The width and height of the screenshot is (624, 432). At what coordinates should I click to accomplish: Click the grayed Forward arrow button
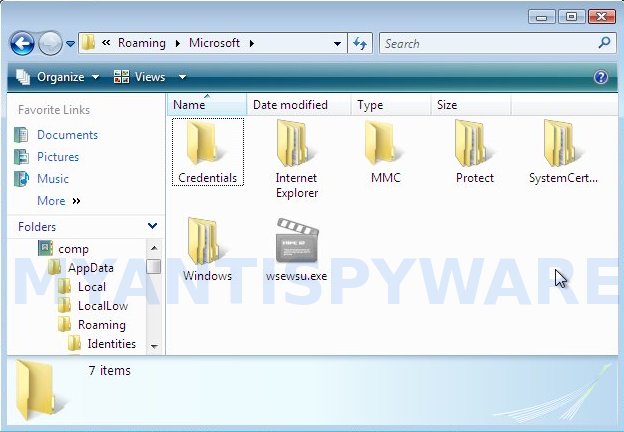pos(50,43)
